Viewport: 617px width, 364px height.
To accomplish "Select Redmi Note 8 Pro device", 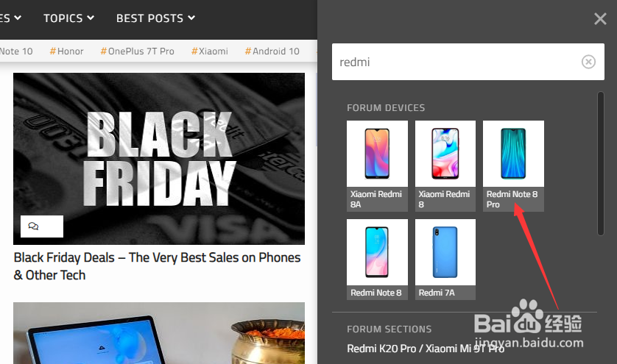I will coord(513,166).
